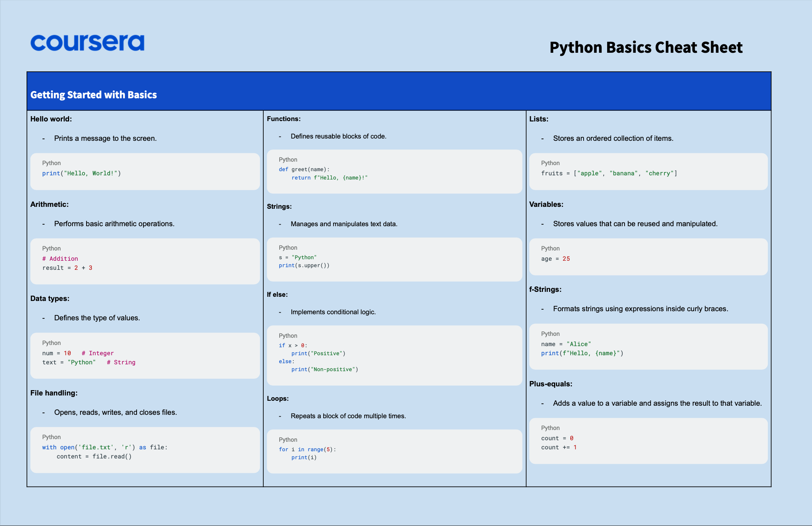Click the for i in range(5) line
This screenshot has width=812, height=526.
click(307, 449)
